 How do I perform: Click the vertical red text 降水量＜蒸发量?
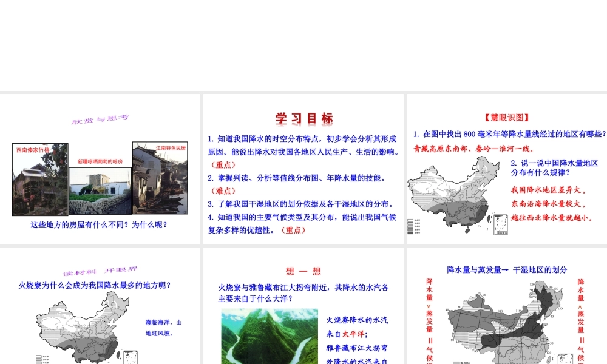point(581,306)
